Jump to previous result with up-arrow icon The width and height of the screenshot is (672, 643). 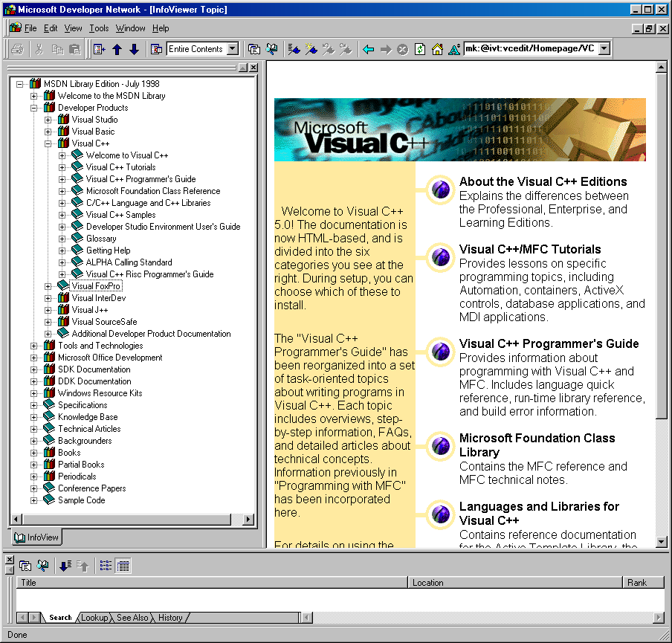tap(83, 566)
